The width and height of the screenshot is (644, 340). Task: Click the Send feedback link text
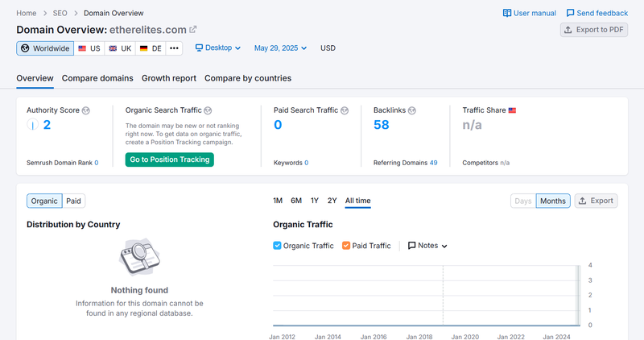click(x=602, y=13)
